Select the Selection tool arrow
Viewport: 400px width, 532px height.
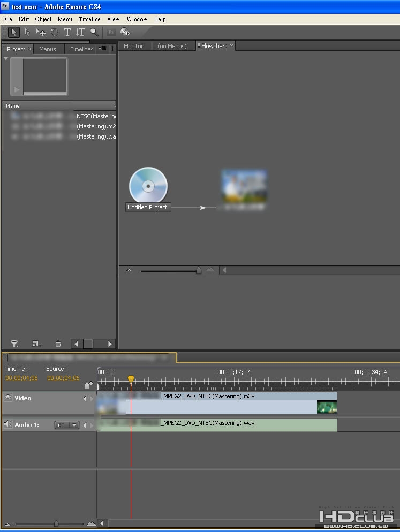pos(14,32)
